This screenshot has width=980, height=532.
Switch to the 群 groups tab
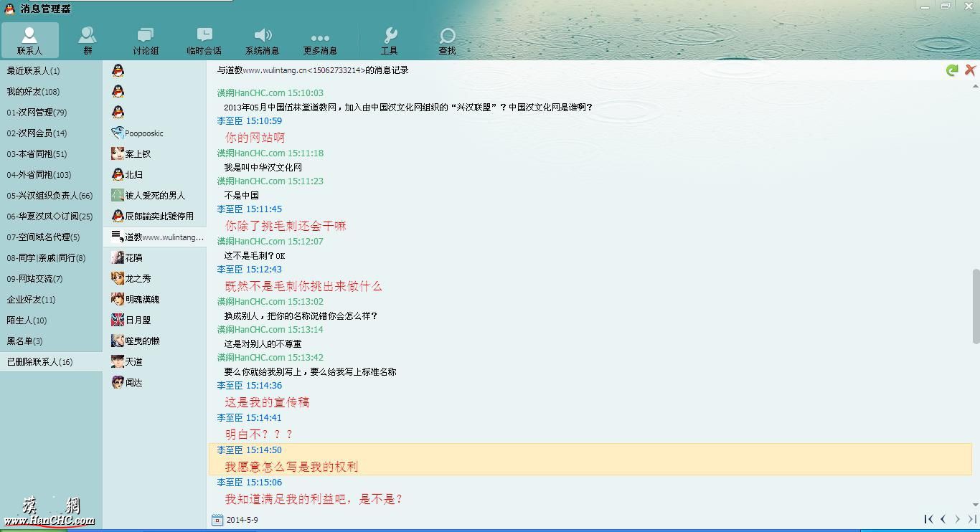(88, 40)
